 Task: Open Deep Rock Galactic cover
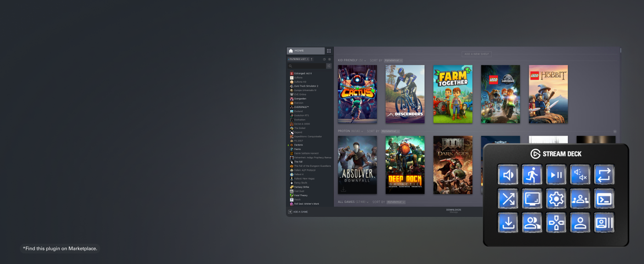(405, 165)
